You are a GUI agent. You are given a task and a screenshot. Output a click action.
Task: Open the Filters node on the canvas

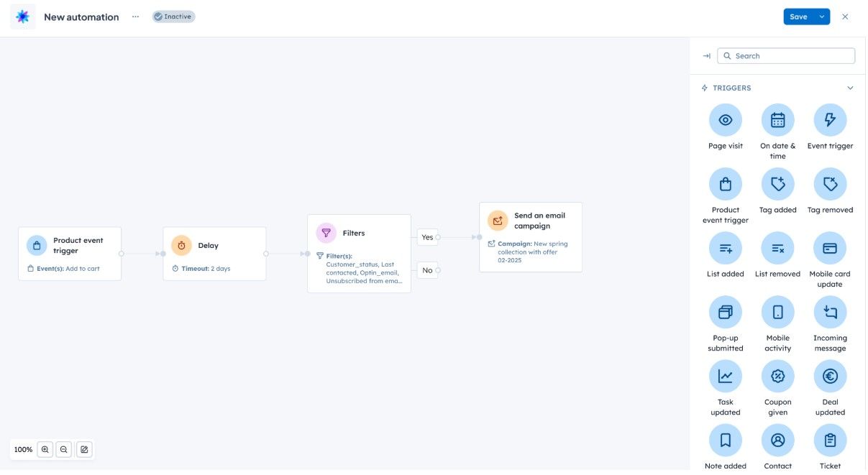(359, 253)
